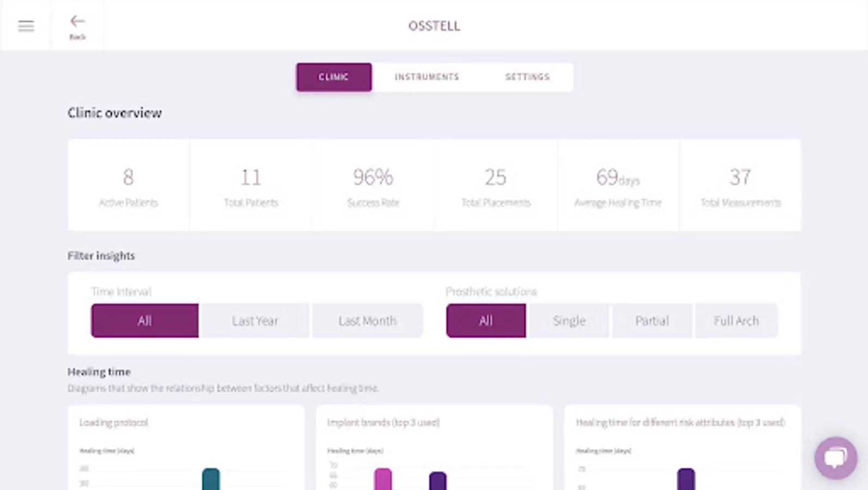The image size is (868, 490).
Task: Open the chat support bubble
Action: pos(835,458)
